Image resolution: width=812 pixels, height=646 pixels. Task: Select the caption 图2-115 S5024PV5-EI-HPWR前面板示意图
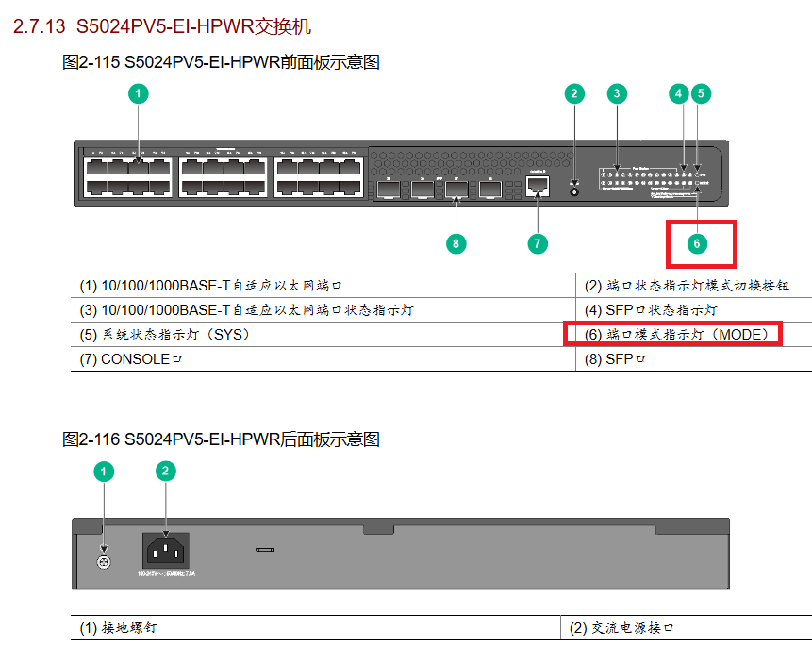point(221,62)
